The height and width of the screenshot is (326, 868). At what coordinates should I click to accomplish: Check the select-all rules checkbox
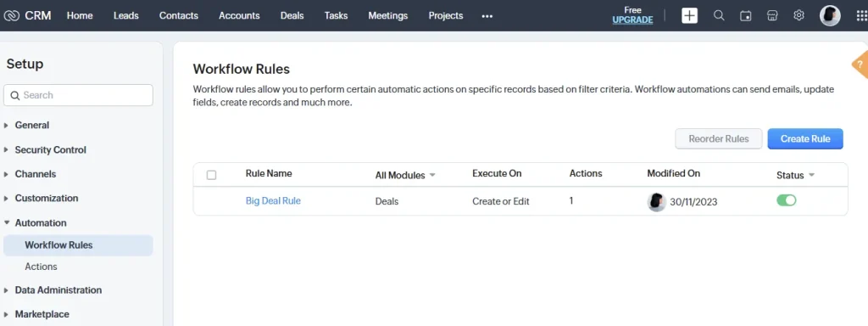click(x=211, y=175)
